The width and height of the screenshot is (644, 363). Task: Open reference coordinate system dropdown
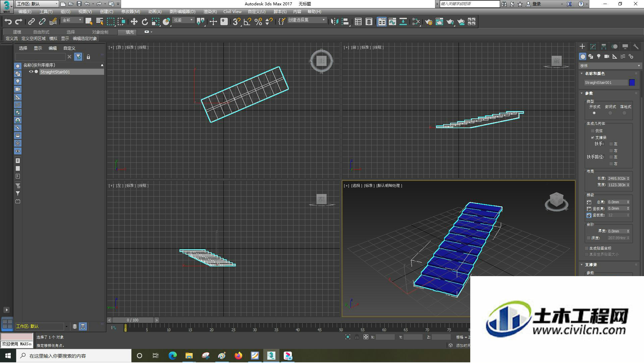[183, 20]
